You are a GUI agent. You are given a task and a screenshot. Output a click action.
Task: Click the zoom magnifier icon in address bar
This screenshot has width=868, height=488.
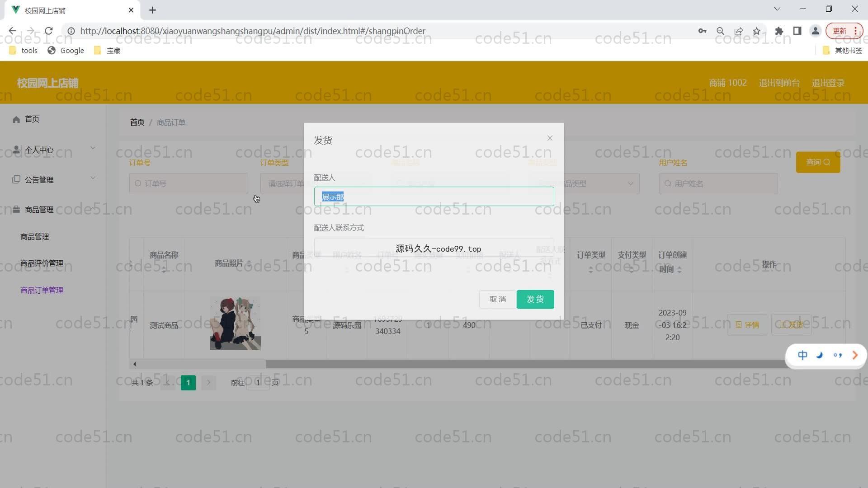720,31
